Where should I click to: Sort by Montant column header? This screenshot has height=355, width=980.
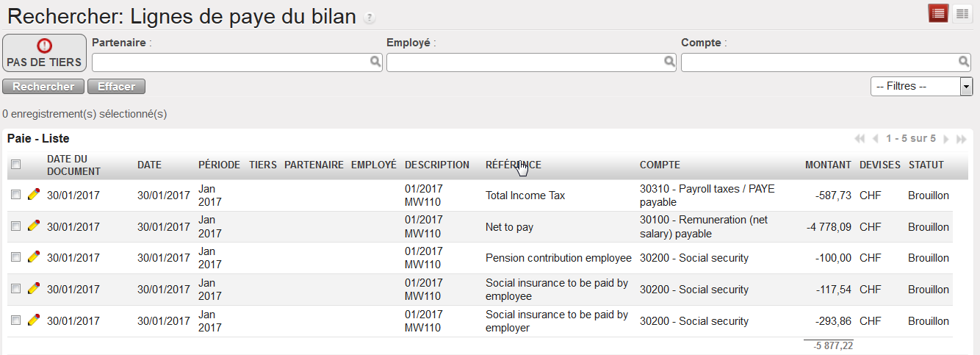pos(827,165)
